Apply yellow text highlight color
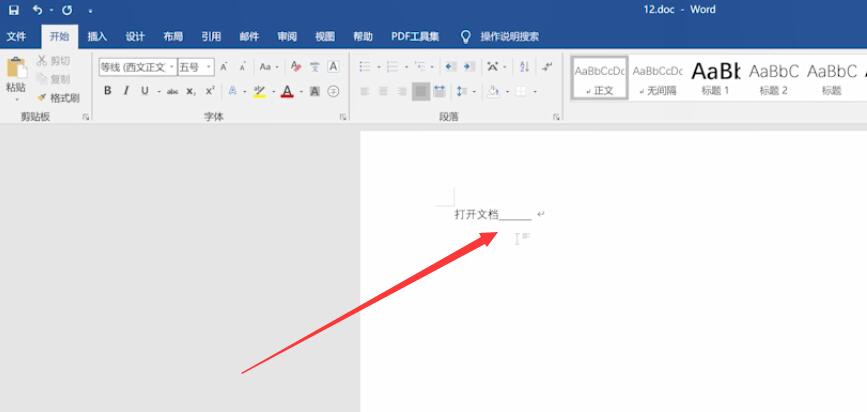The image size is (867, 412). [259, 91]
